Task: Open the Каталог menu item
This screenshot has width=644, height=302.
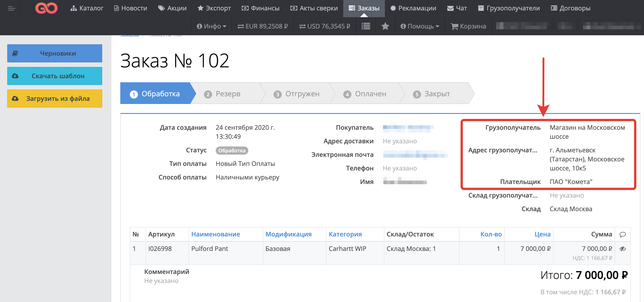Action: 87,8
